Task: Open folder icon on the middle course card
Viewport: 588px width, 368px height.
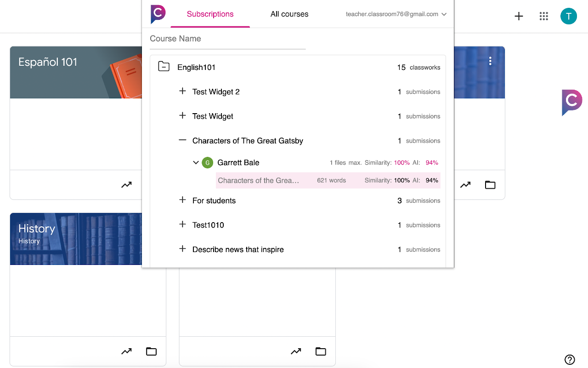Action: [x=320, y=351]
